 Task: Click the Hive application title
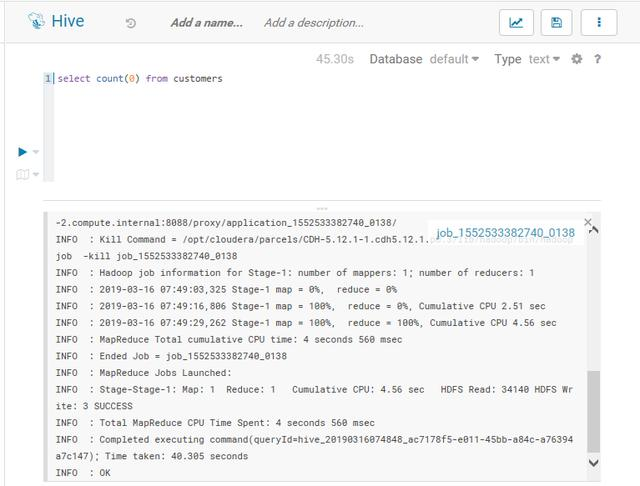68,21
